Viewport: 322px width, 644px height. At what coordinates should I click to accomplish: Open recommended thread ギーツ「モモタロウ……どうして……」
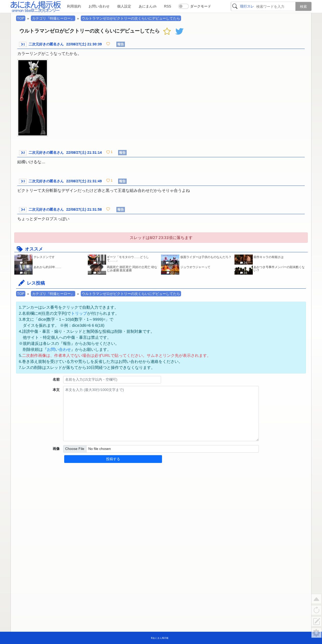(x=128, y=259)
